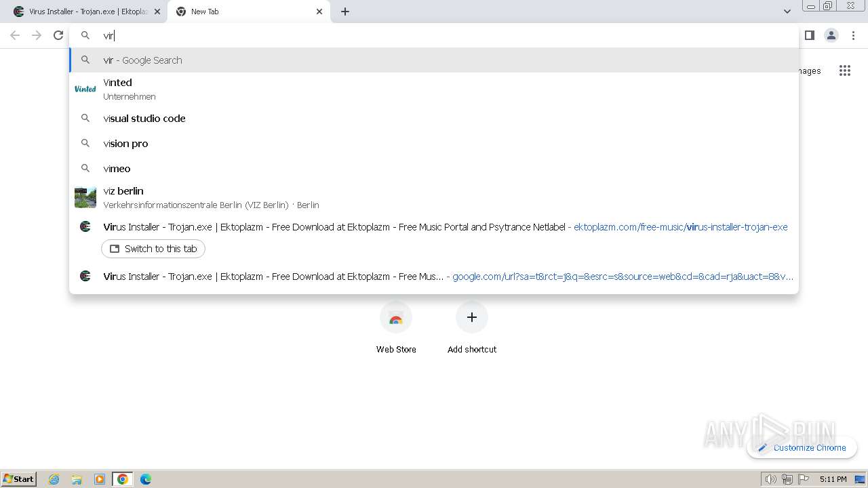868x488 pixels.
Task: Open google.com/url Virus Installer history suggestion
Action: point(434,276)
